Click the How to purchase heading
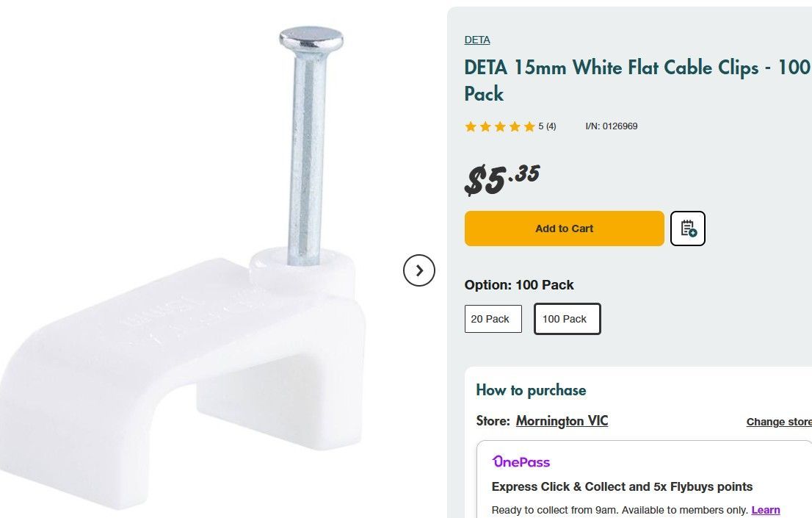The width and height of the screenshot is (812, 518). point(531,390)
